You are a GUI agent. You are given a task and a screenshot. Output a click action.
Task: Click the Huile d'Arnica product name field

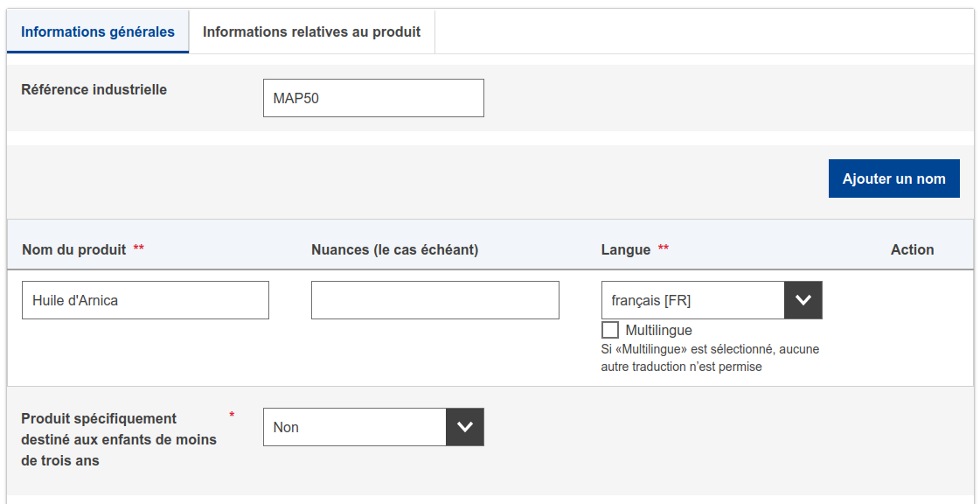[145, 300]
